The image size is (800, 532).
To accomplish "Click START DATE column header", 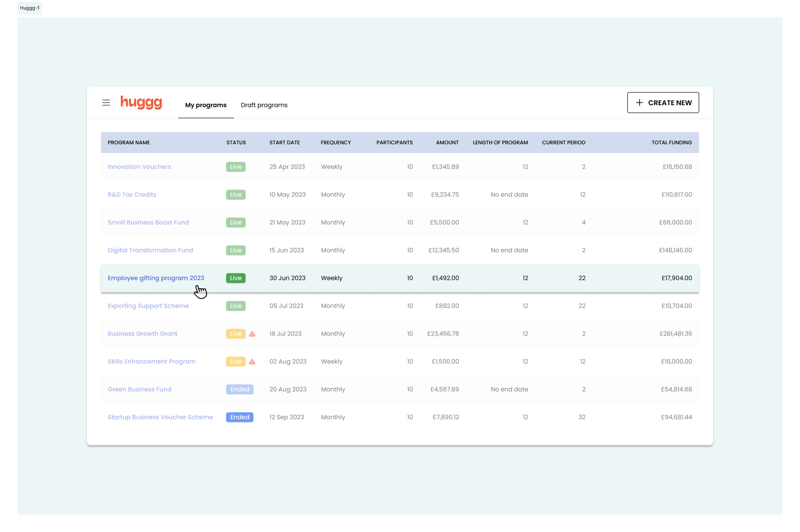I will pyautogui.click(x=285, y=143).
